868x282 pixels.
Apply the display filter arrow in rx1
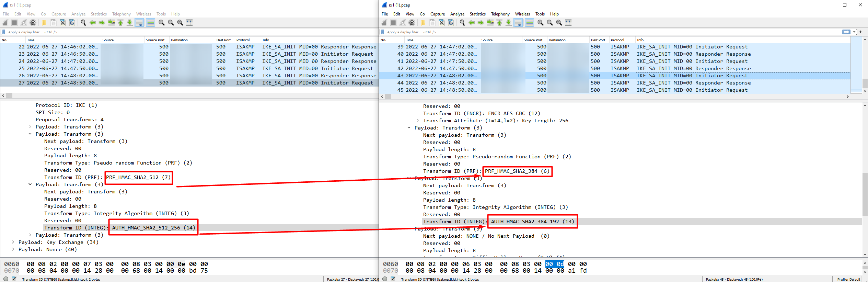click(x=846, y=32)
